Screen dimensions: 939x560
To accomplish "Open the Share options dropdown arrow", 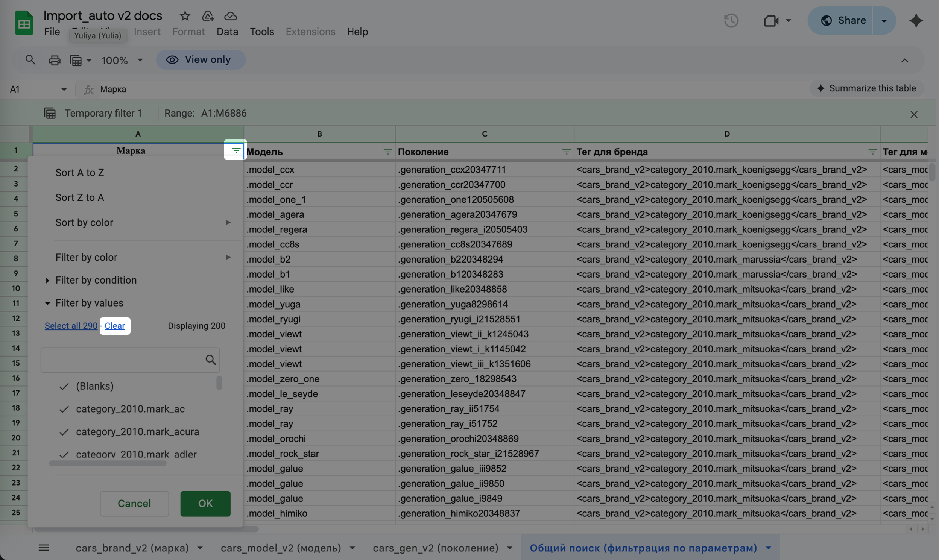I will tap(884, 20).
